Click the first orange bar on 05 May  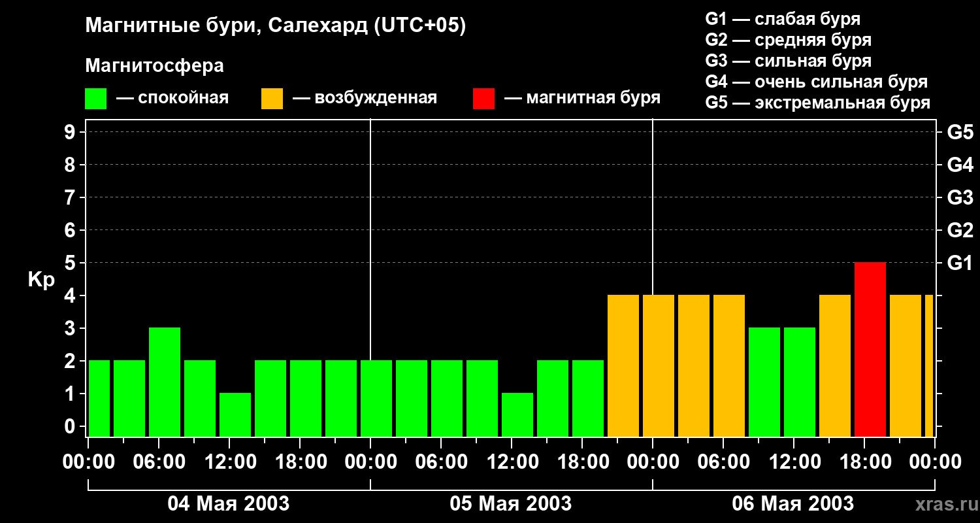623,365
